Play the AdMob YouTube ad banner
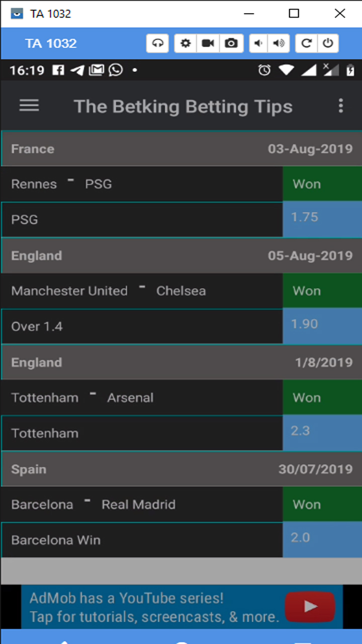The height and width of the screenshot is (644, 362). coord(310,607)
